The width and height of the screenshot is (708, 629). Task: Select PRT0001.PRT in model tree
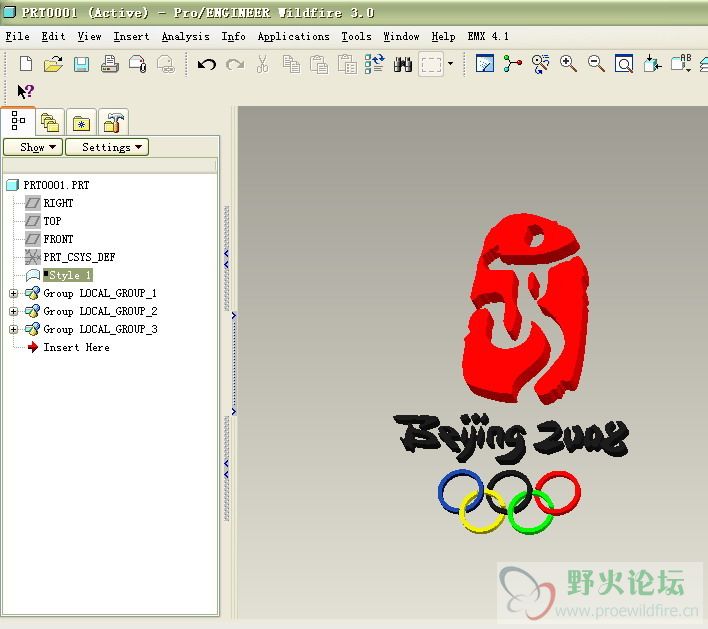tap(56, 185)
